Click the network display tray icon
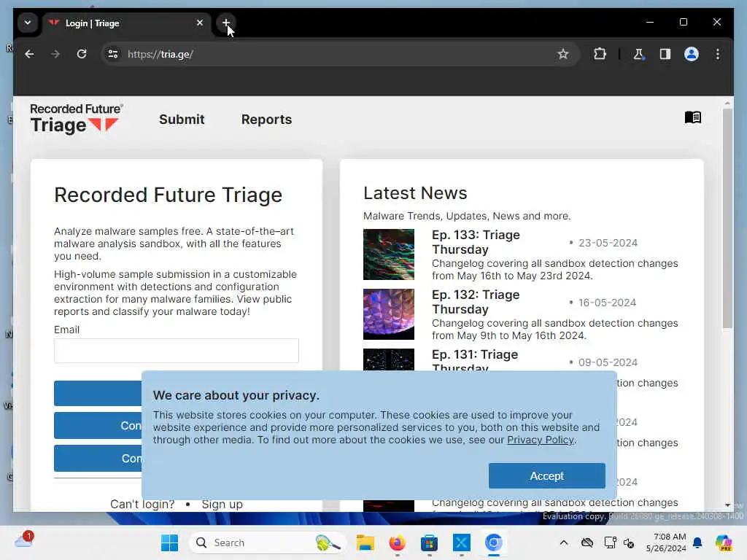The width and height of the screenshot is (747, 560). point(610,542)
